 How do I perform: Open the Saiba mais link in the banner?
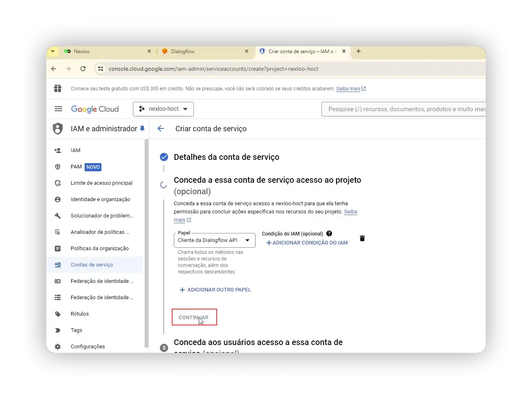351,89
